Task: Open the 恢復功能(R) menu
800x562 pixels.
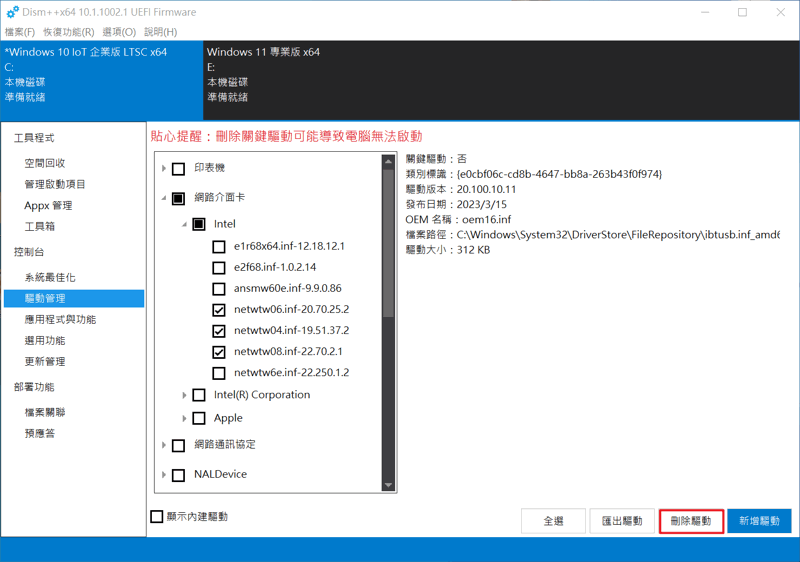Action: pos(68,32)
